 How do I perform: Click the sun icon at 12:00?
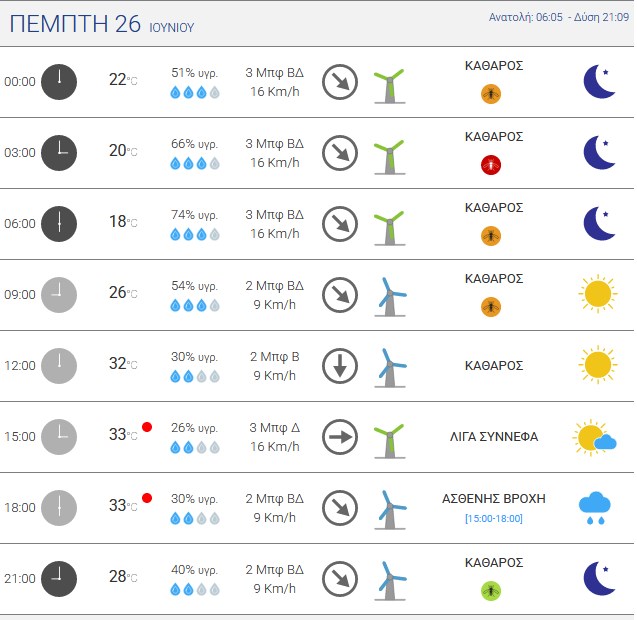[598, 364]
